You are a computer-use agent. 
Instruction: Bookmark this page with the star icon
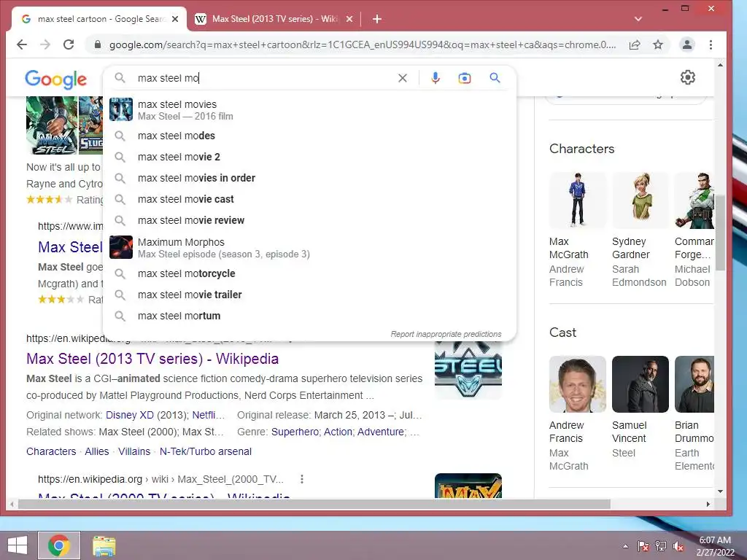tap(658, 44)
